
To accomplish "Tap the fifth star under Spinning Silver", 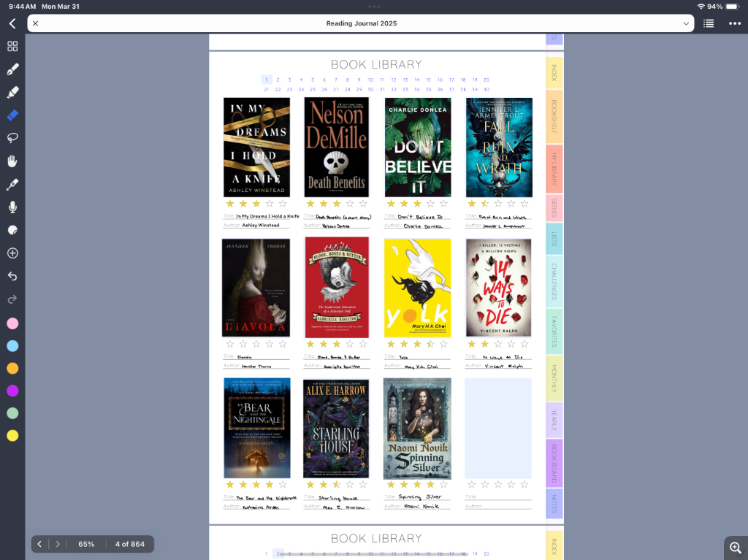I will pos(443,485).
